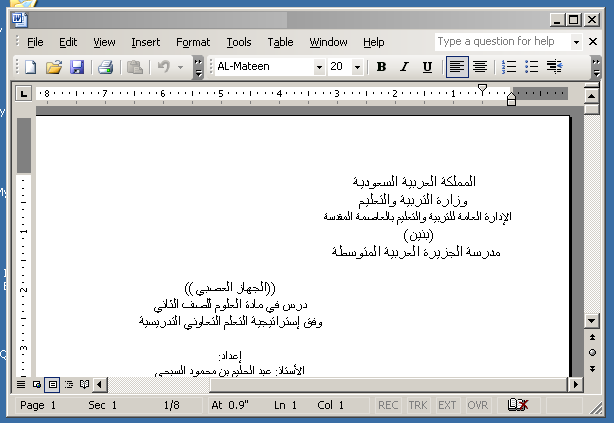Go to previous page double-arrow button
The width and height of the screenshot is (614, 423).
(592, 337)
